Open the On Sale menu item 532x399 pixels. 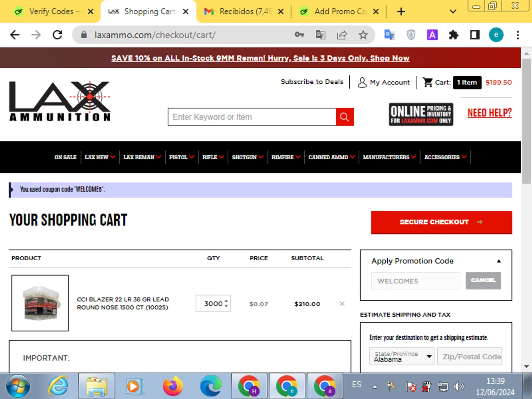pos(66,157)
